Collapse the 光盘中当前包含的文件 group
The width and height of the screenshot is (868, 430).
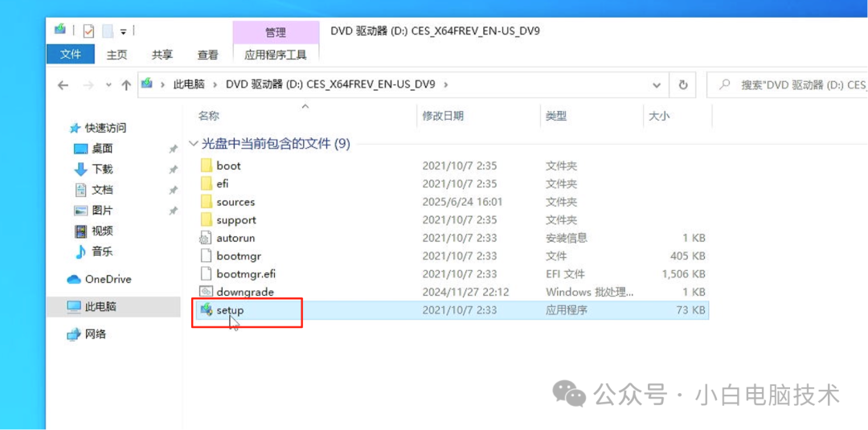point(193,144)
